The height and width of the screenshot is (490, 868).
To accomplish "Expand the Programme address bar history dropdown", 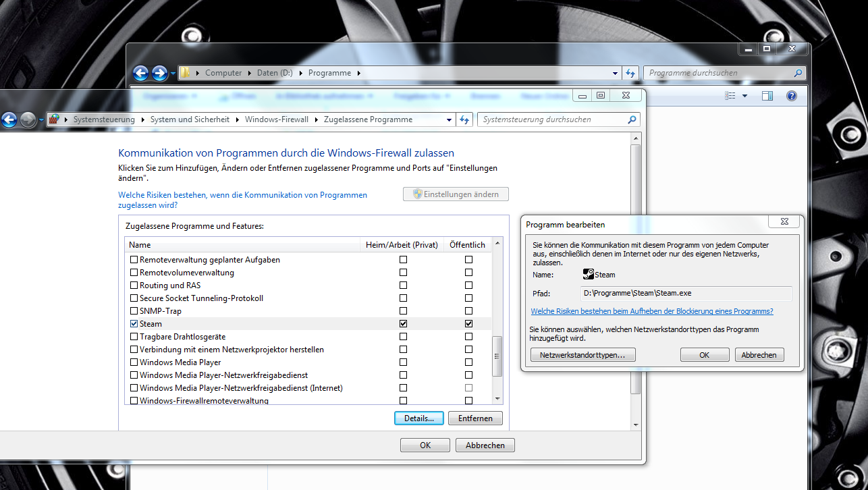I will (615, 73).
